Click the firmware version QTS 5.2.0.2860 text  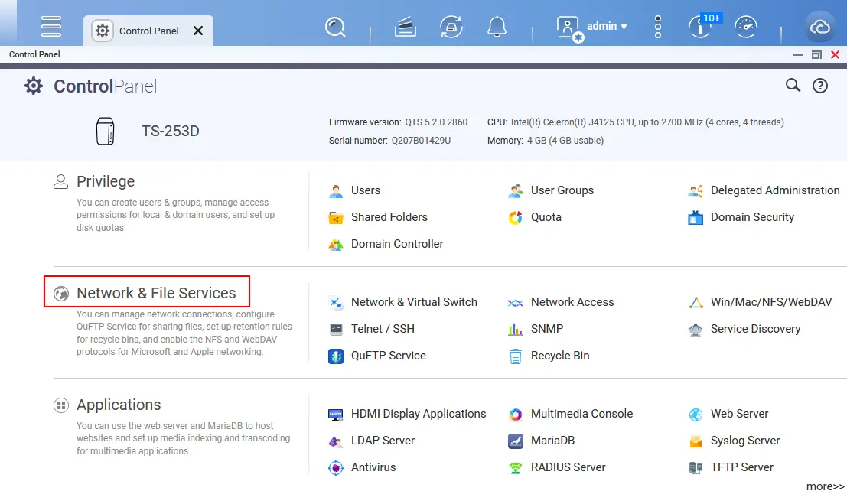point(436,122)
